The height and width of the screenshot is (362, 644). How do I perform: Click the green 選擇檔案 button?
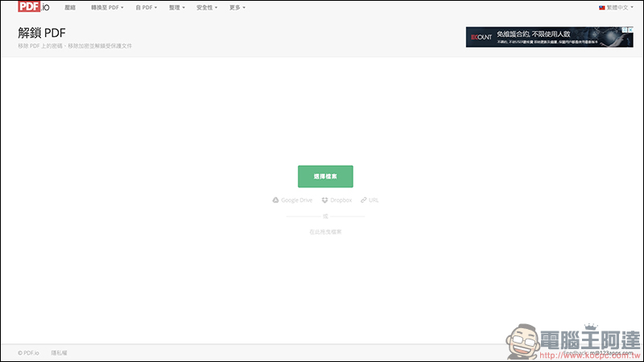click(325, 176)
